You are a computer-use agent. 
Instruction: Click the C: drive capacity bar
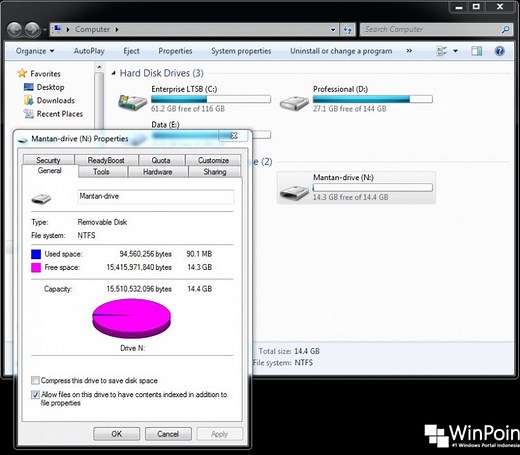coord(211,99)
